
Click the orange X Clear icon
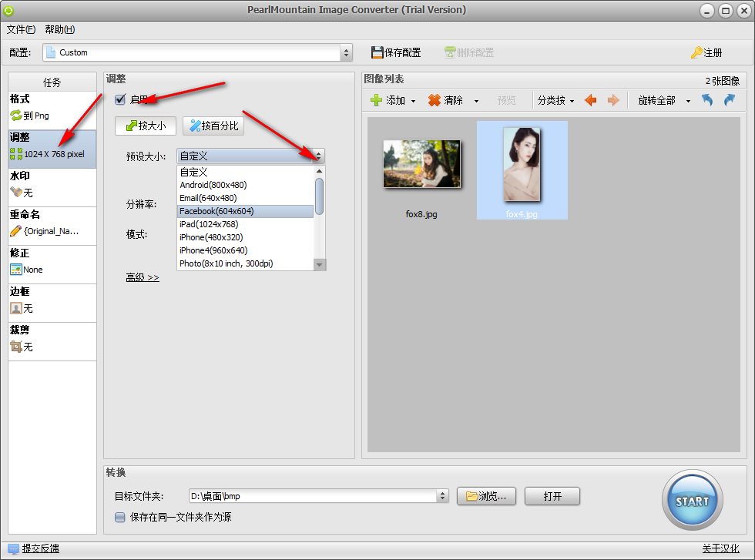pyautogui.click(x=435, y=100)
